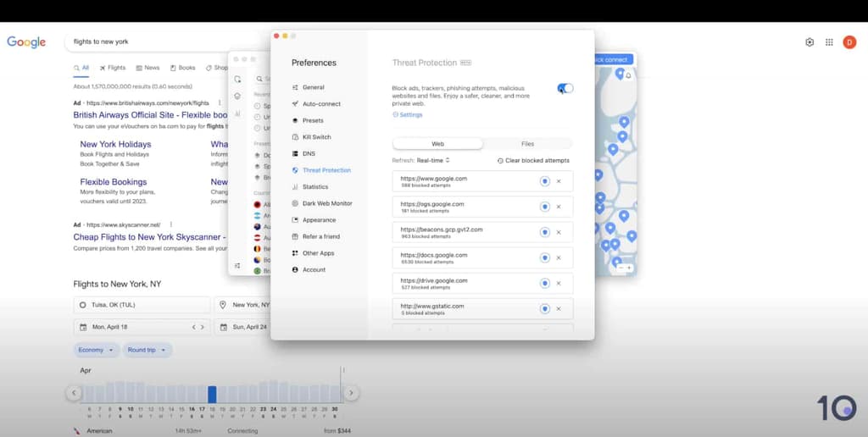Click the Tulsa, OK origin field
The image size is (868, 437).
coord(142,305)
